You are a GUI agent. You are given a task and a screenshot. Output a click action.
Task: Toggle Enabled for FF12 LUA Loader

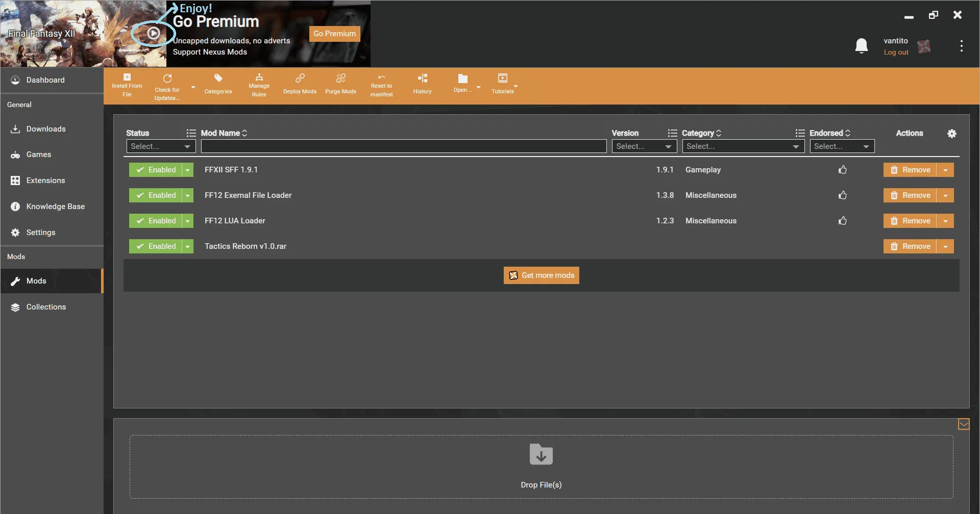pos(156,221)
